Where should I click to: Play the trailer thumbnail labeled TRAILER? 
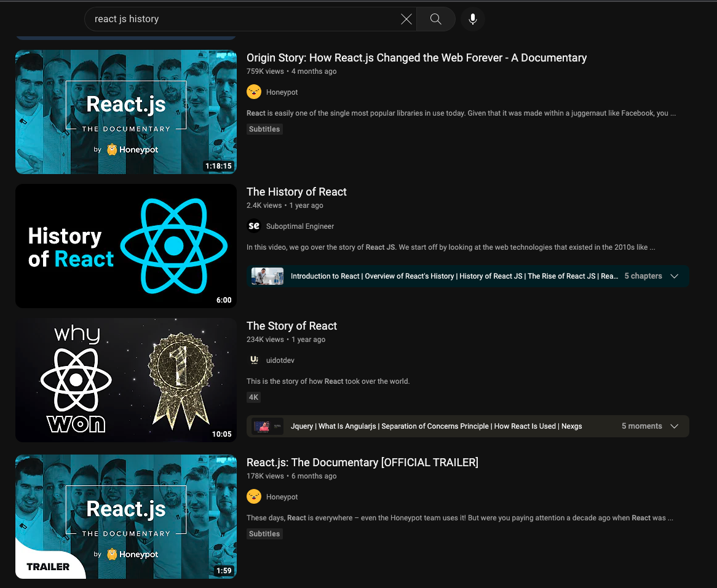[x=125, y=517]
